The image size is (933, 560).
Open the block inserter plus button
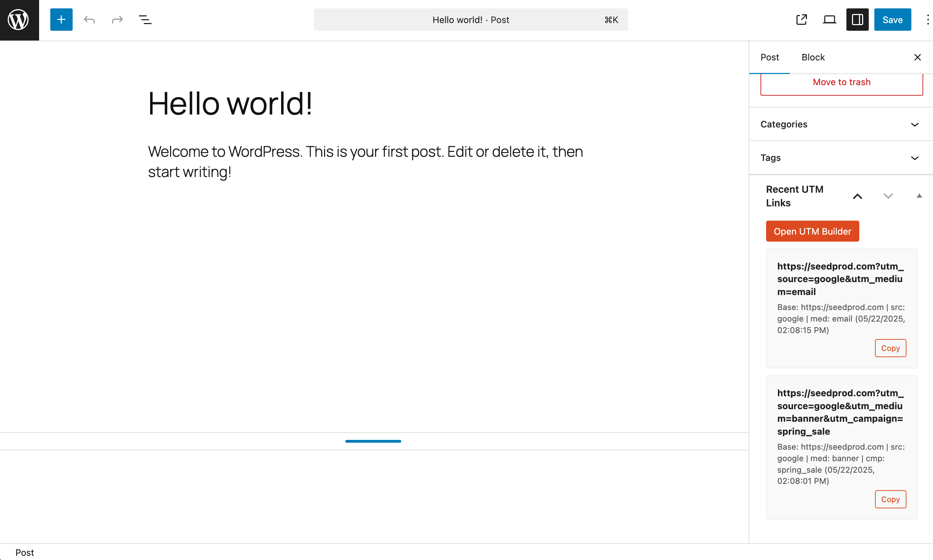tap(61, 20)
